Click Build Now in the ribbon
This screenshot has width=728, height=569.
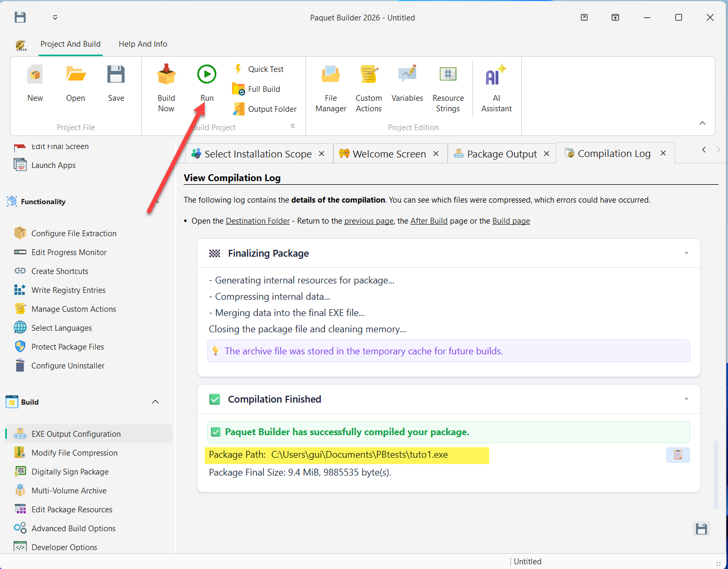(x=166, y=87)
